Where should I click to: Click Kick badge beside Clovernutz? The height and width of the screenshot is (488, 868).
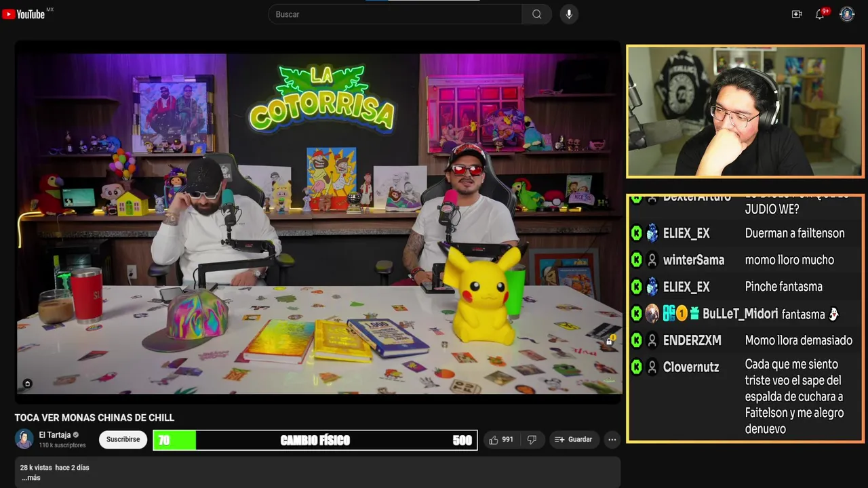pos(636,367)
